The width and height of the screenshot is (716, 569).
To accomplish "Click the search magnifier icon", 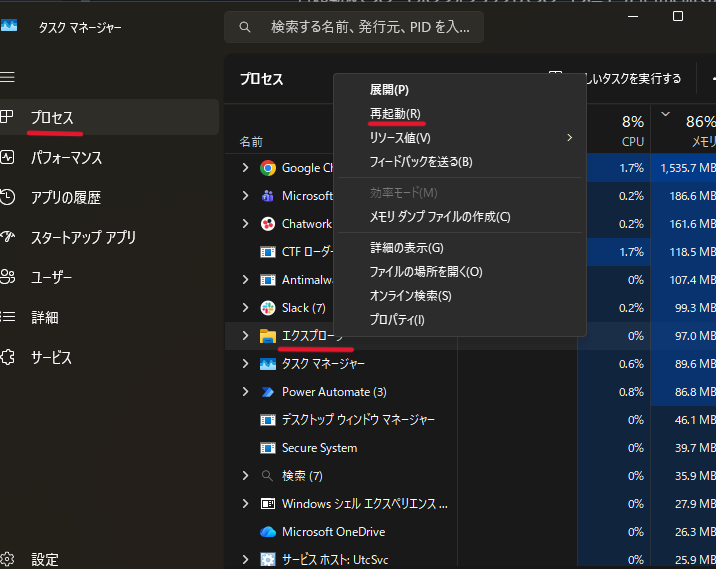I will [x=245, y=27].
